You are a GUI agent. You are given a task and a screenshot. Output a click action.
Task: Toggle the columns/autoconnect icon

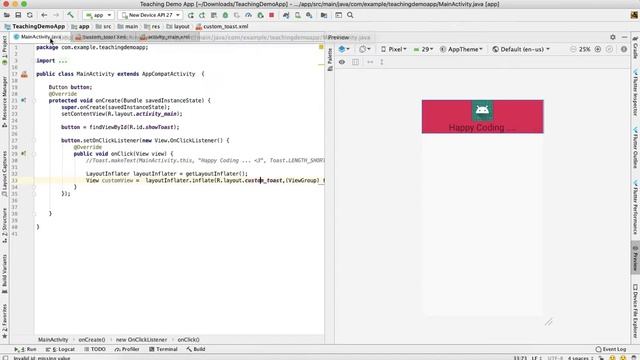356,62
